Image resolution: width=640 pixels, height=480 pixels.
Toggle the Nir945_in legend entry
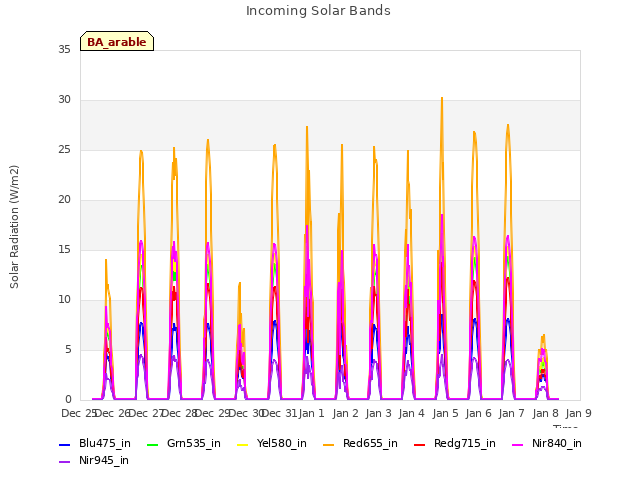[94, 461]
